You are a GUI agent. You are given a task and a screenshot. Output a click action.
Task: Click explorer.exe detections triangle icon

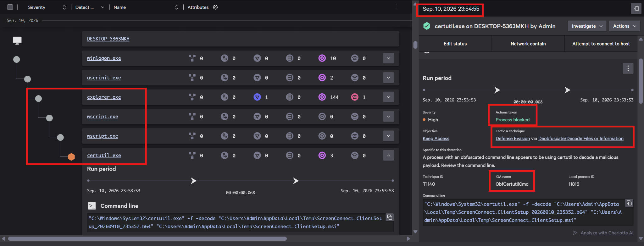tap(257, 97)
